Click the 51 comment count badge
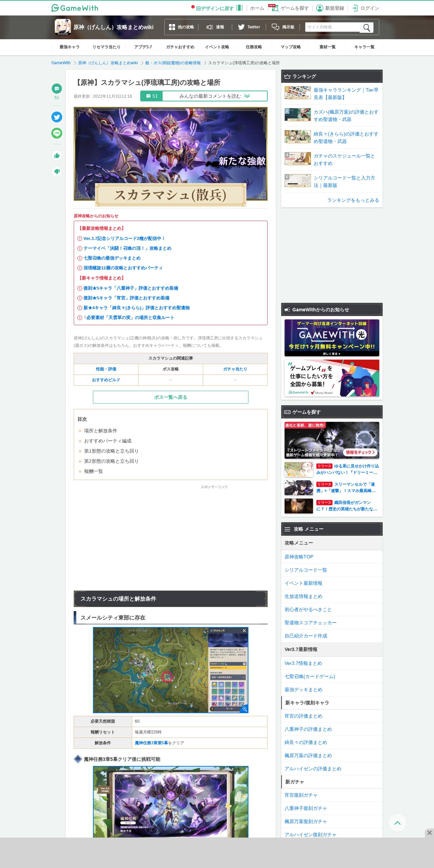This screenshot has width=434, height=868. (x=151, y=96)
